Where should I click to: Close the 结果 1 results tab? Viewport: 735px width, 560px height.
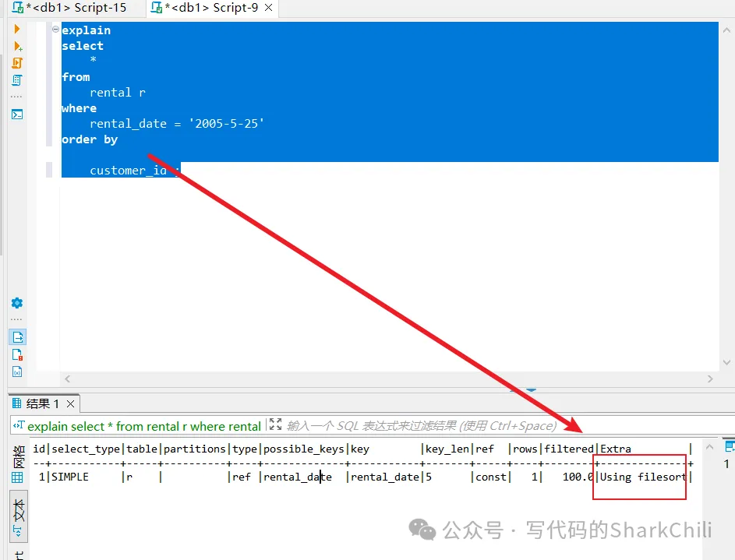click(70, 403)
